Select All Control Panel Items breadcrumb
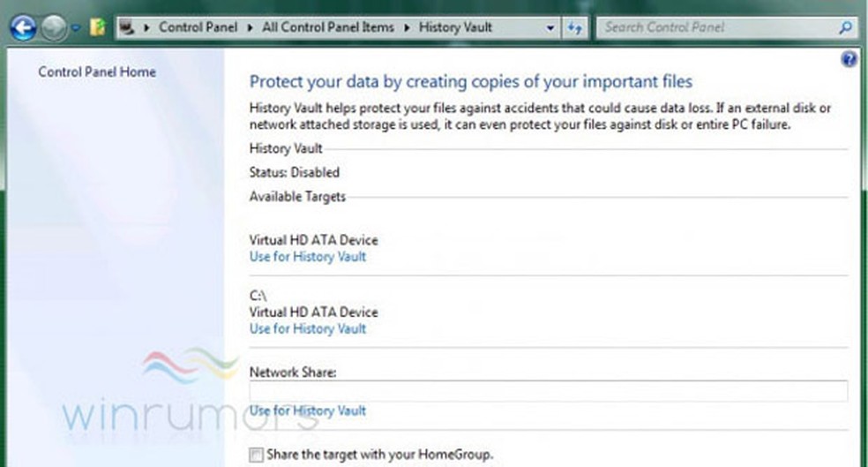Screen dimensions: 868x467 tap(328, 27)
